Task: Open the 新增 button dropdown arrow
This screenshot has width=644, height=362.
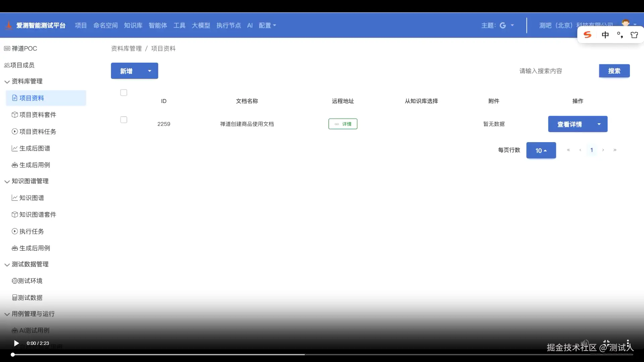Action: (x=150, y=71)
